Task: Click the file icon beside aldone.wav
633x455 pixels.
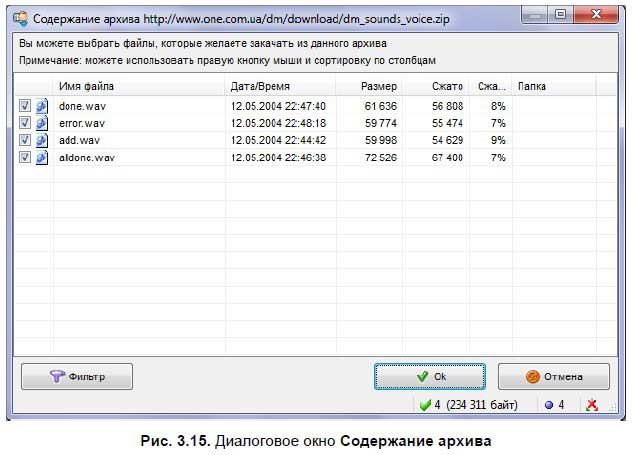Action: (42, 157)
